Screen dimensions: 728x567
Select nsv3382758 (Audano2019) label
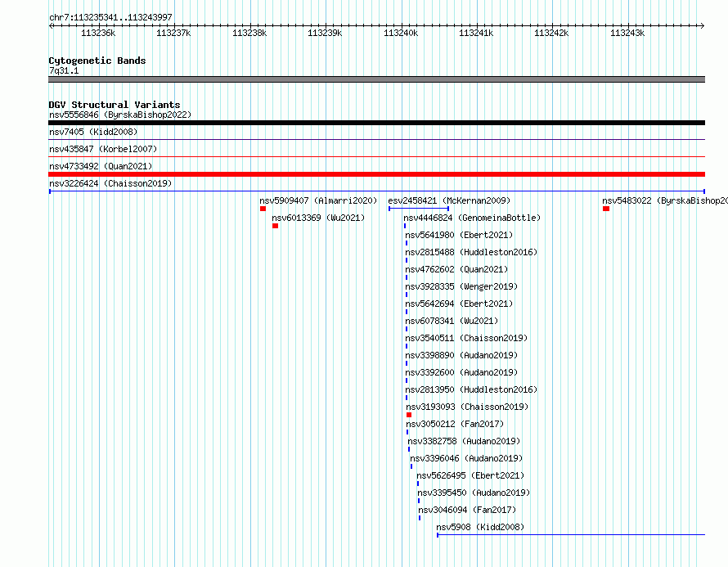pos(464,441)
